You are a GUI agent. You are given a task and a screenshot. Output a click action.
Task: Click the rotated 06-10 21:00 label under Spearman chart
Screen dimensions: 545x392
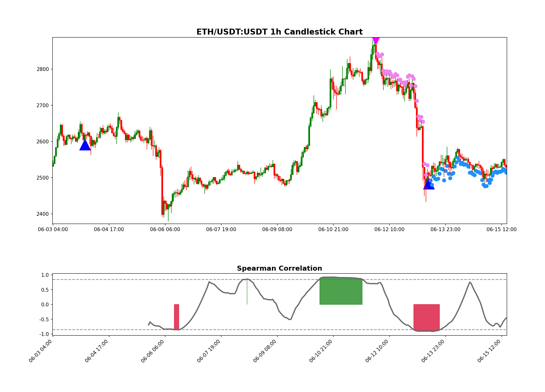(x=321, y=351)
